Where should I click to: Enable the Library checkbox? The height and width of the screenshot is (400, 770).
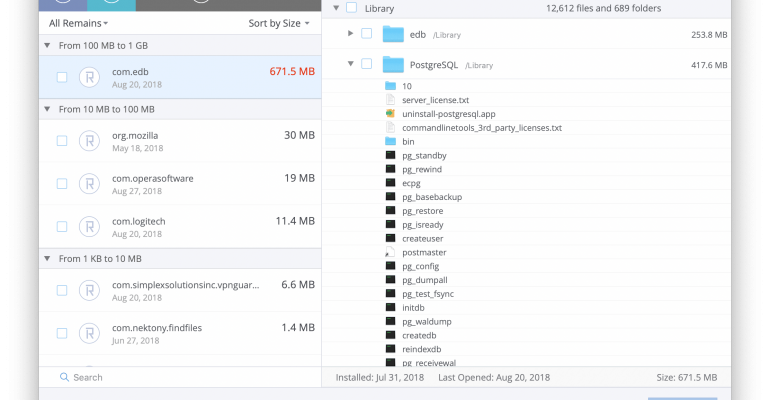point(351,8)
